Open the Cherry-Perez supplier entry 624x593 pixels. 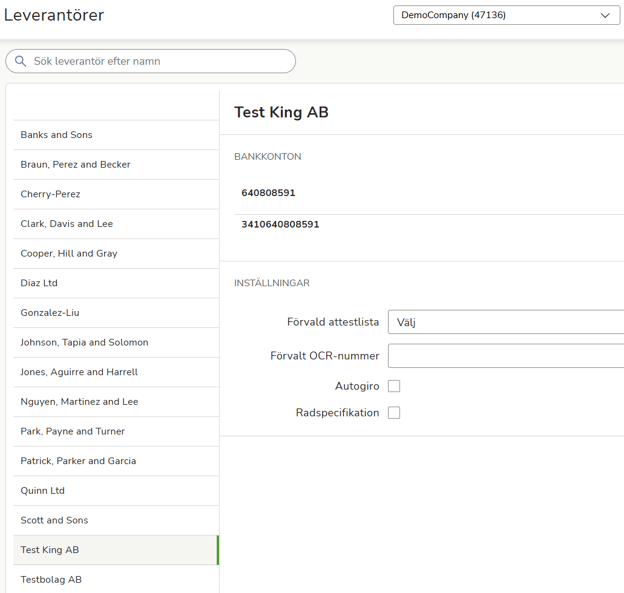point(50,194)
